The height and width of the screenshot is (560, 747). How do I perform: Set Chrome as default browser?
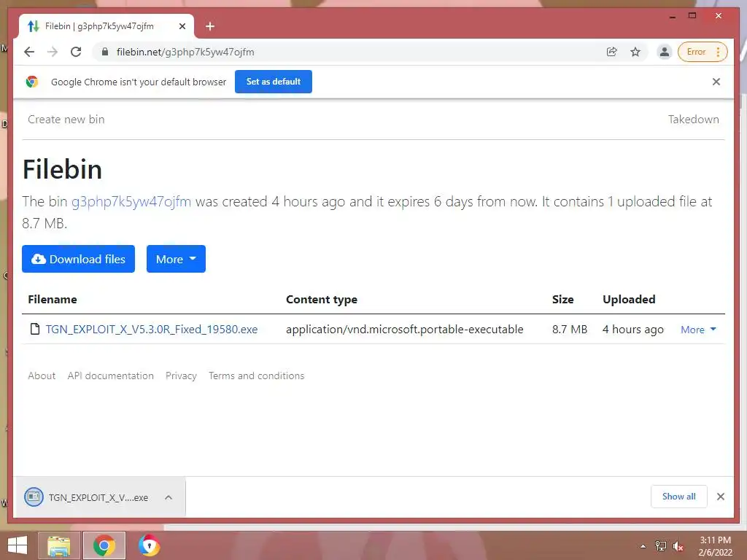pyautogui.click(x=274, y=82)
